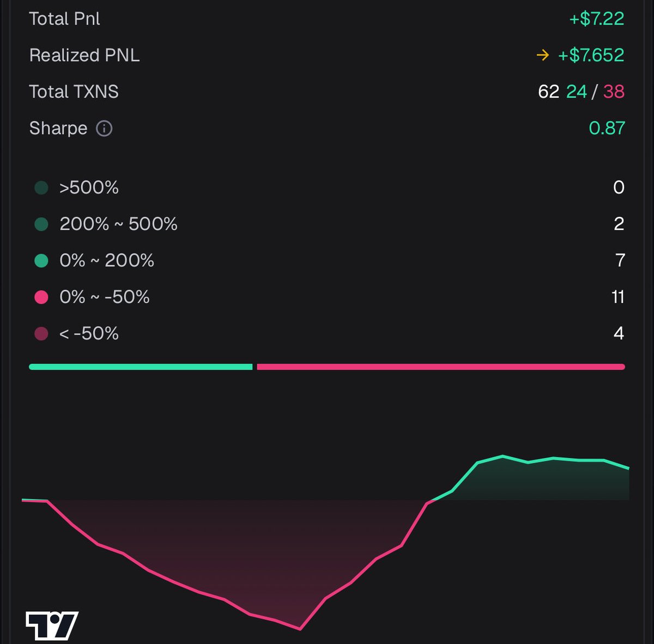
Task: Click the 0.87 Sharpe value
Action: pyautogui.click(x=607, y=128)
